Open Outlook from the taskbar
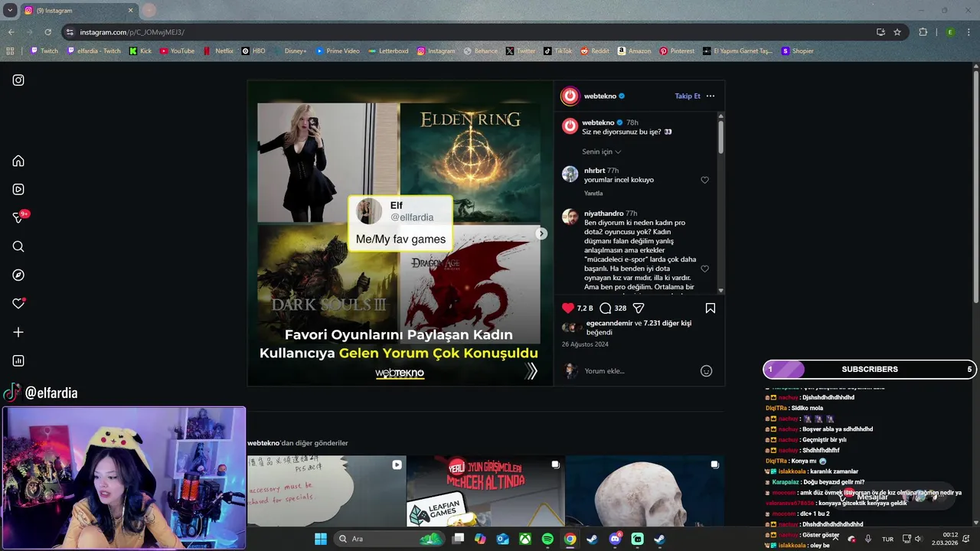Screen dimensions: 980x551 (x=503, y=539)
